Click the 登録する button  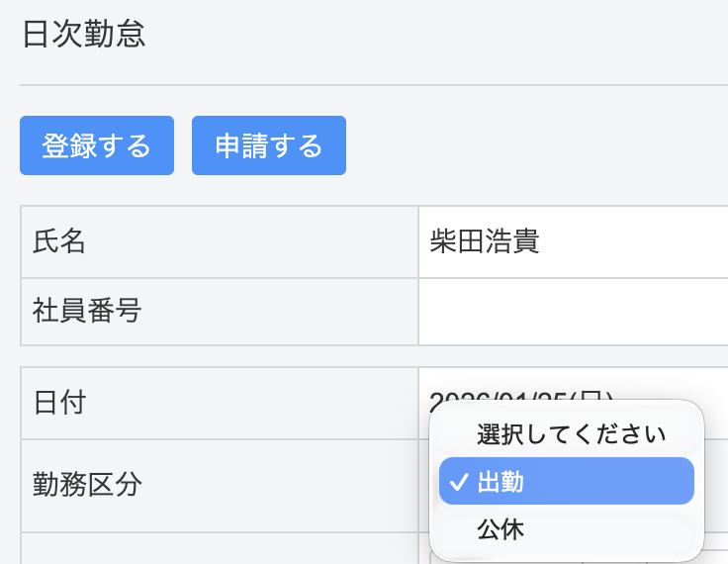coord(97,145)
